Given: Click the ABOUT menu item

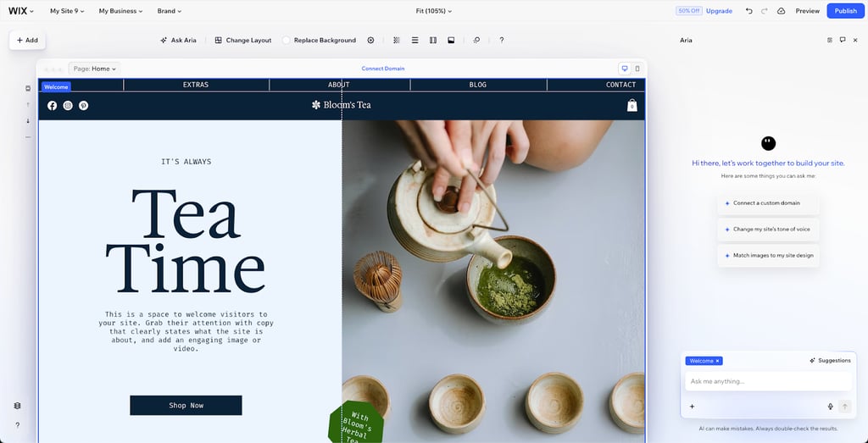Looking at the screenshot, I should point(339,85).
